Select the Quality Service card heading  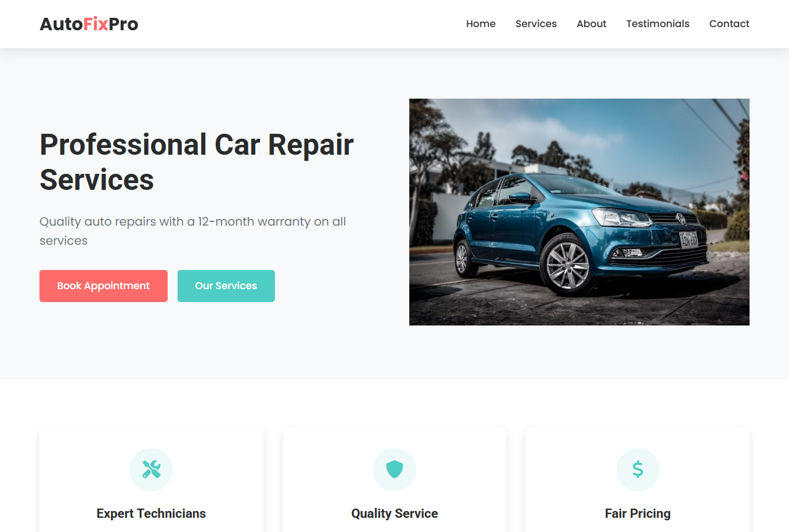(394, 514)
